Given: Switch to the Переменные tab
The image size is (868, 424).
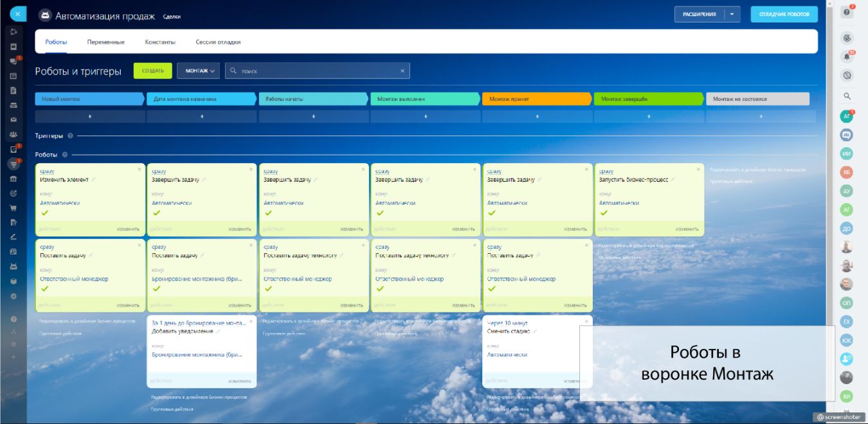Looking at the screenshot, I should tap(106, 42).
